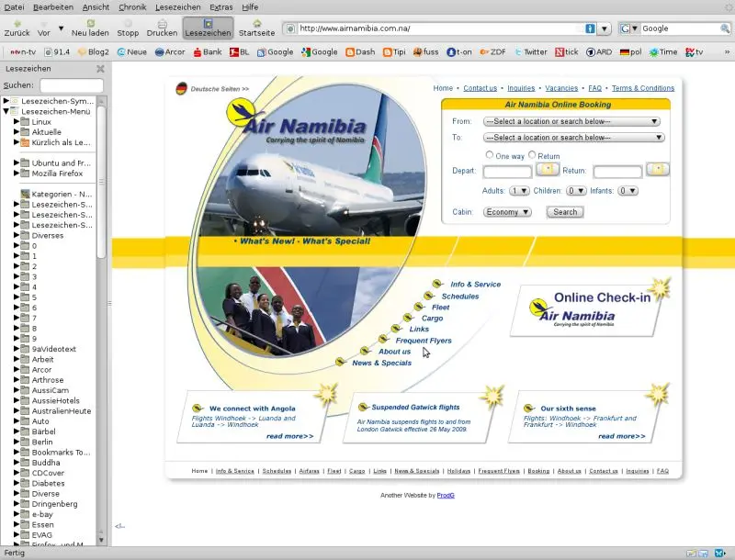Select the Return radio button
The width and height of the screenshot is (735, 560).
[x=532, y=154]
